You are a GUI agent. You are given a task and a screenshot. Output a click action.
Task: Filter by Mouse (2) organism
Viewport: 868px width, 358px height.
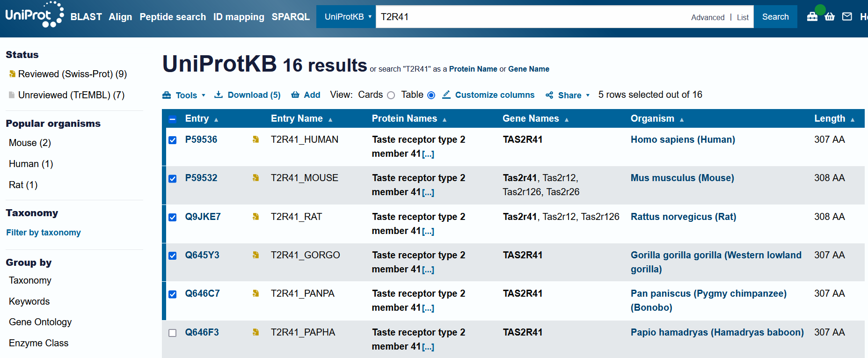coord(30,143)
